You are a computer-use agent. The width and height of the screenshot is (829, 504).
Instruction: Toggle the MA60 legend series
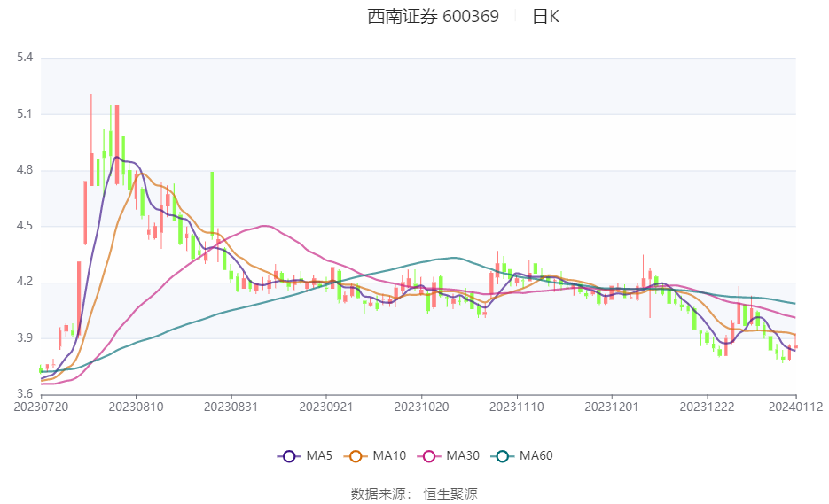(x=522, y=455)
